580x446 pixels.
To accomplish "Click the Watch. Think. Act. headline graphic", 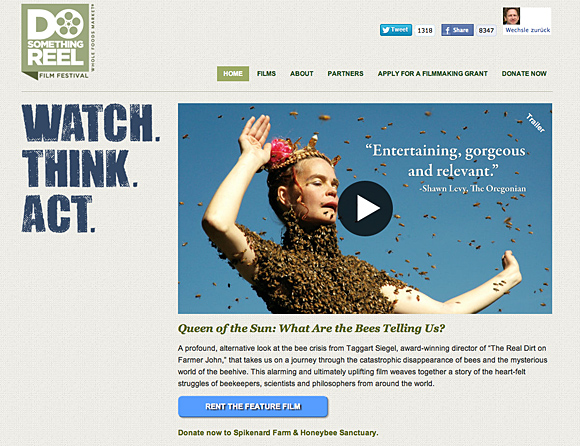I will (91, 168).
